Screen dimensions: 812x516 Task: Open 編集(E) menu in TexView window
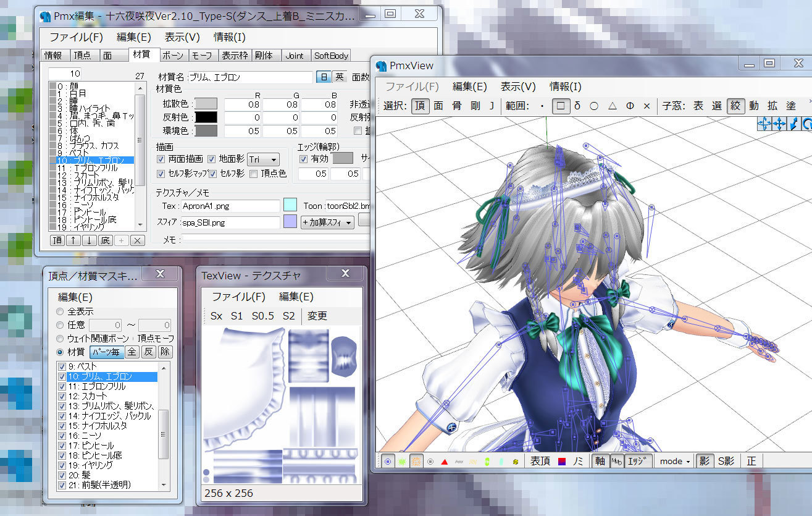[x=296, y=297]
